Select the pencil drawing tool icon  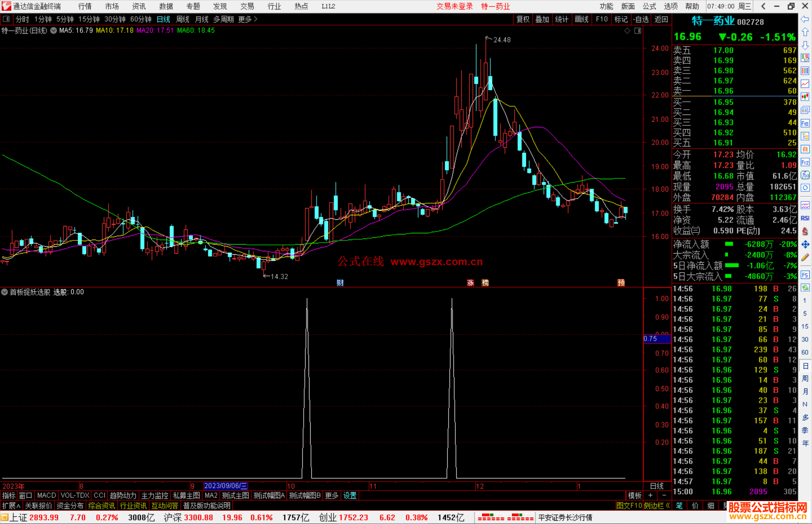pyautogui.click(x=805, y=257)
